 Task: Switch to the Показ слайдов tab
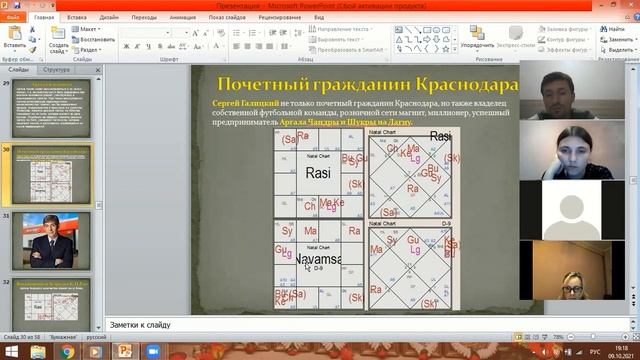click(x=227, y=18)
